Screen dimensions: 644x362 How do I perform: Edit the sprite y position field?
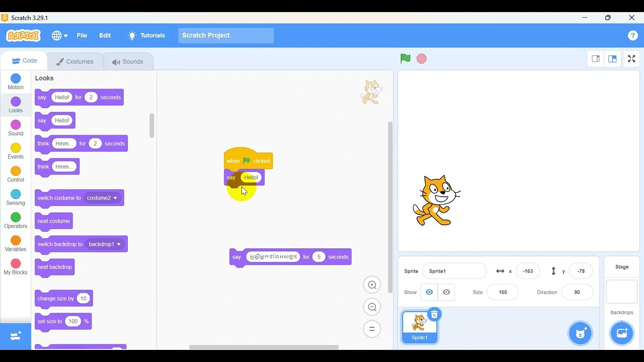[x=581, y=271]
